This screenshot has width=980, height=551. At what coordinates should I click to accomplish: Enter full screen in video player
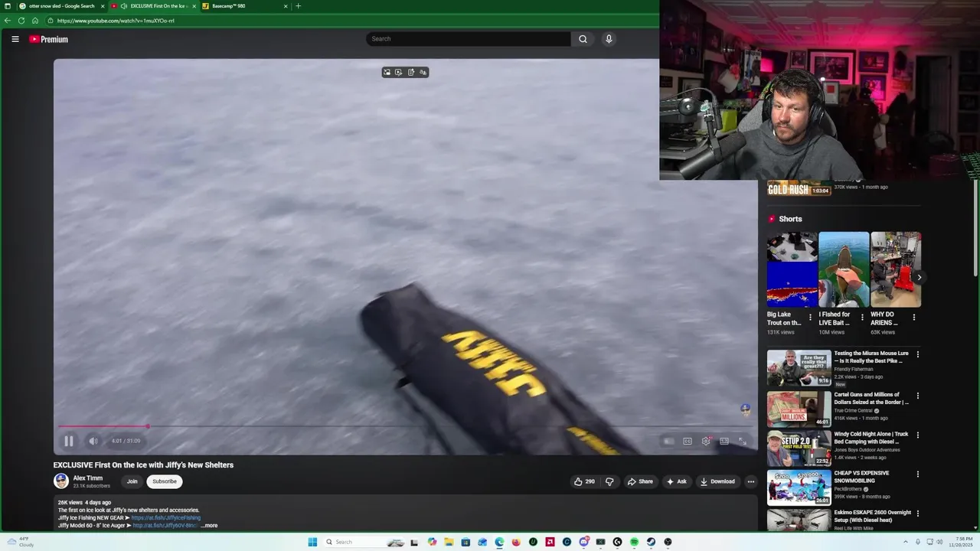click(x=742, y=441)
